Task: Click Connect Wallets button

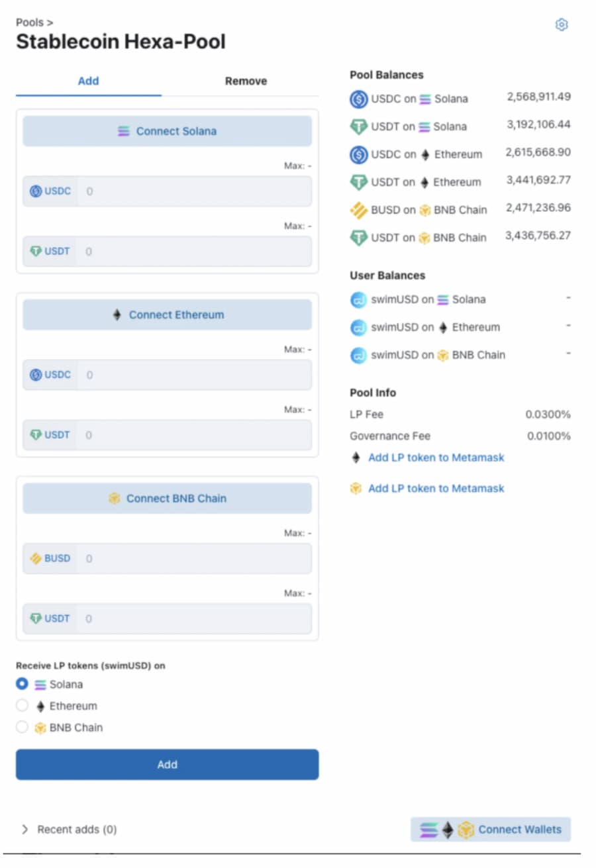Action: [x=491, y=830]
